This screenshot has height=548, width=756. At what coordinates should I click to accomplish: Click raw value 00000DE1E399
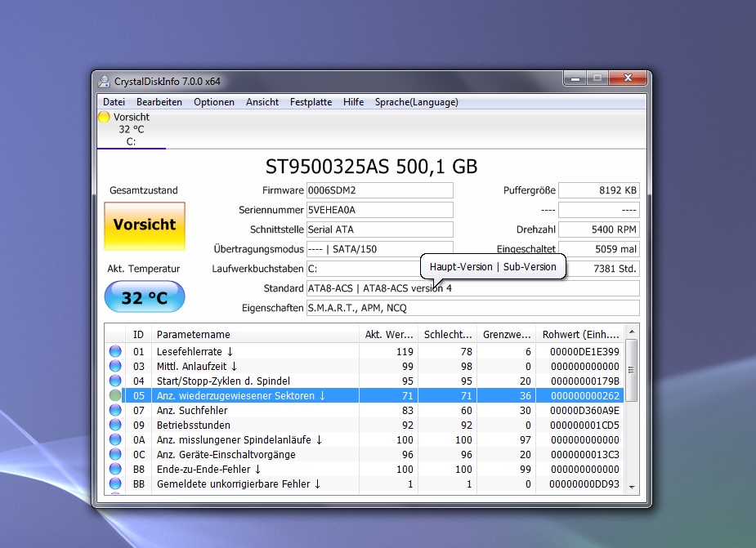tap(584, 351)
